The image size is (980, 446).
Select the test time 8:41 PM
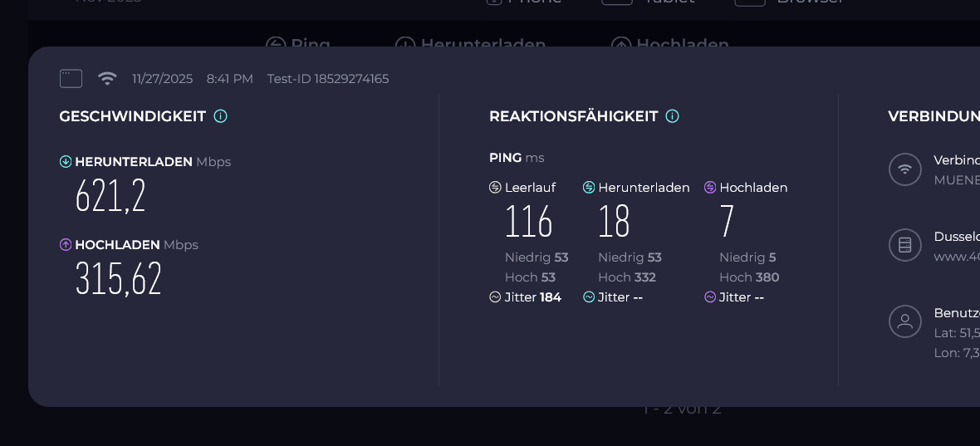pos(230,79)
